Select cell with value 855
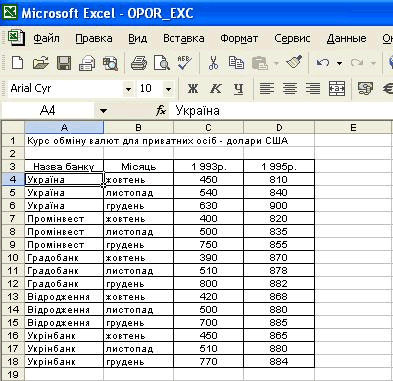The image size is (393, 381). [x=279, y=245]
